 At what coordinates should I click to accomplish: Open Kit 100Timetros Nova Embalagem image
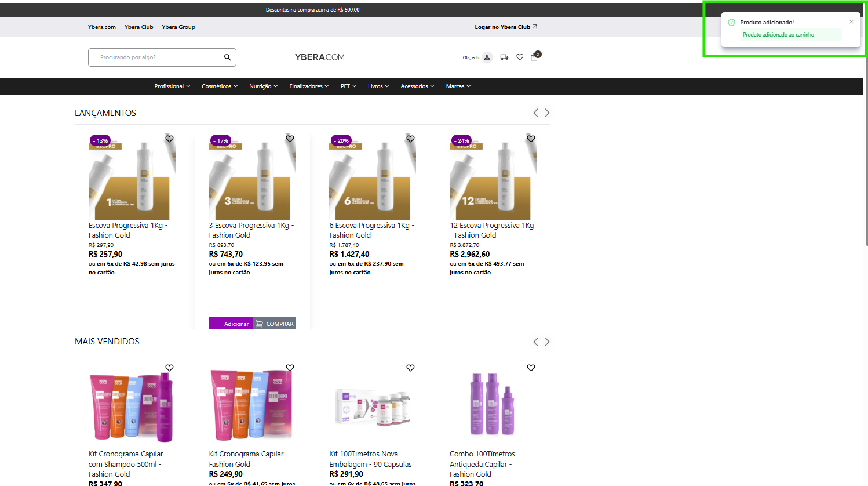click(373, 407)
